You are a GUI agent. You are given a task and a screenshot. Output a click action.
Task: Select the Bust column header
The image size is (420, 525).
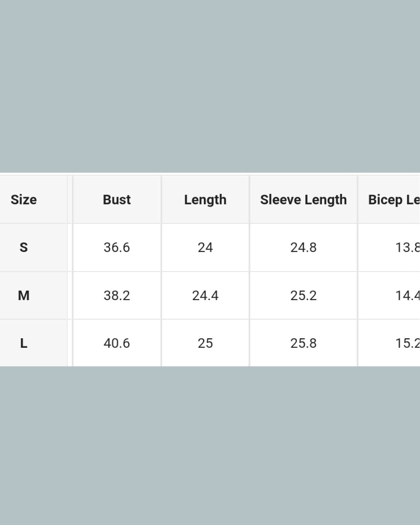pos(117,200)
